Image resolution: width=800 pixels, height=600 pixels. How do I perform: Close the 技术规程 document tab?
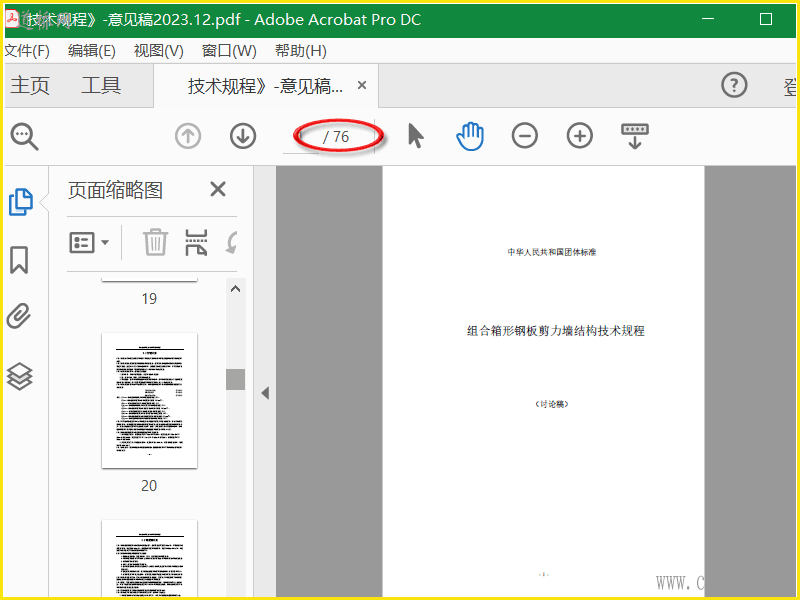coord(362,85)
